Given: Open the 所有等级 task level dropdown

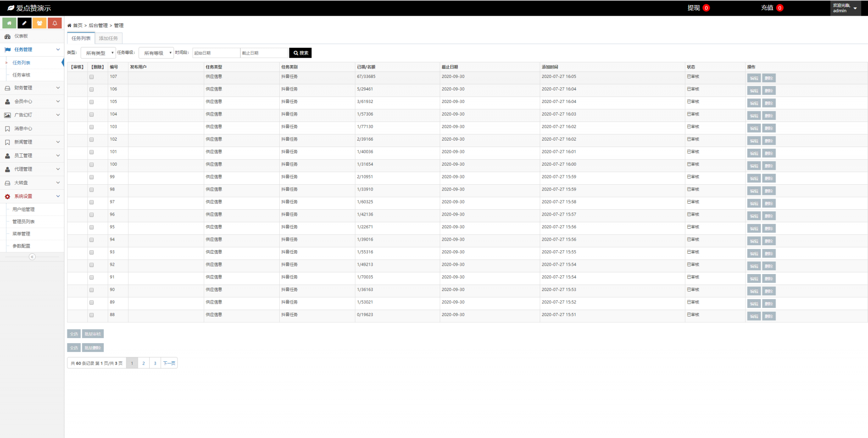Looking at the screenshot, I should coord(156,53).
